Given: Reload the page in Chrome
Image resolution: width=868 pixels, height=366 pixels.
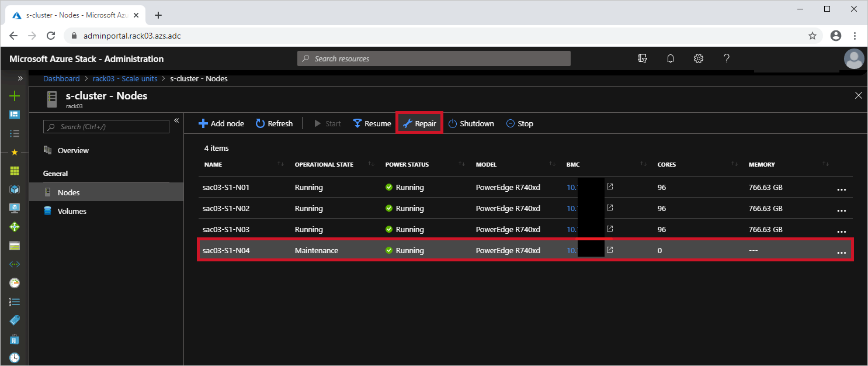Looking at the screenshot, I should (x=51, y=36).
